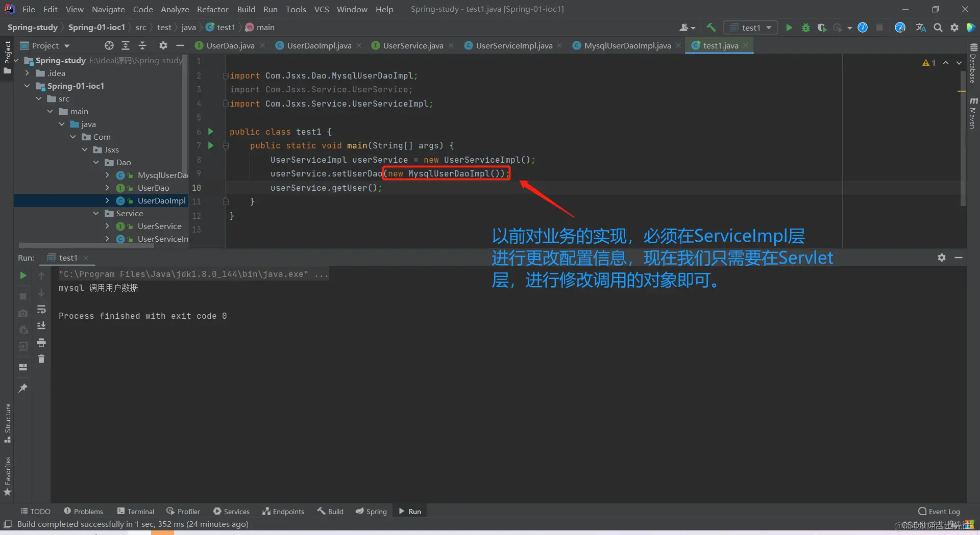Toggle the Favorites tool window

click(8, 476)
